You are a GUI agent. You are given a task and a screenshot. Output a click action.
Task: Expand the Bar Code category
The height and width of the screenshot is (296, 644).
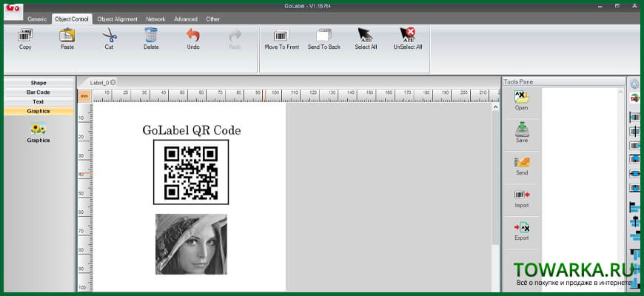38,92
